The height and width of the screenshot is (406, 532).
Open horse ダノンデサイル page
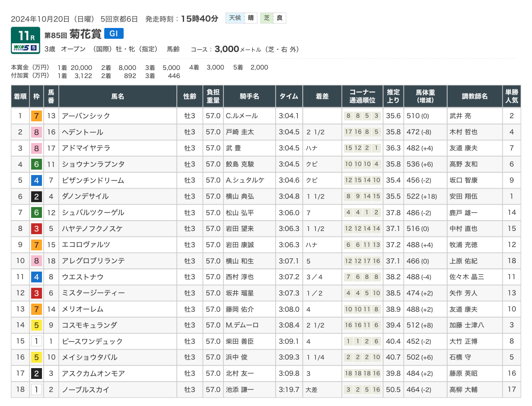coord(85,196)
